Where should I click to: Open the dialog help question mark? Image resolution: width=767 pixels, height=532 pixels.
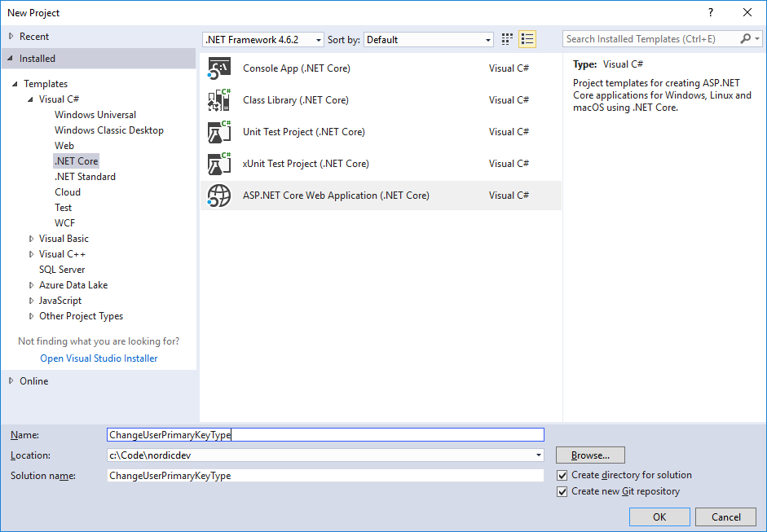[x=710, y=12]
